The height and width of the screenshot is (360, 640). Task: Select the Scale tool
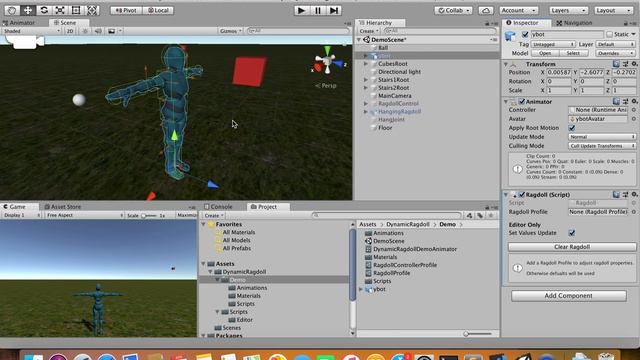coord(60,10)
